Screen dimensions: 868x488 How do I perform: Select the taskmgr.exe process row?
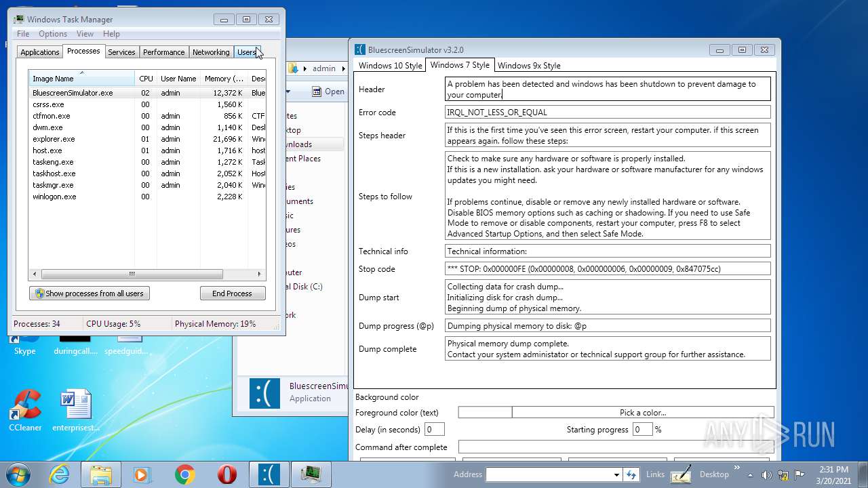[x=147, y=185]
